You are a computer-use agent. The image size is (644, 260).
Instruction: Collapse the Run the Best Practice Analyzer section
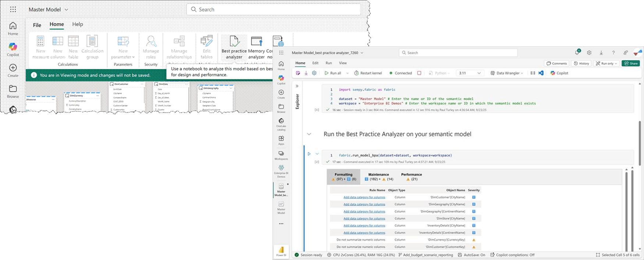[x=309, y=134]
